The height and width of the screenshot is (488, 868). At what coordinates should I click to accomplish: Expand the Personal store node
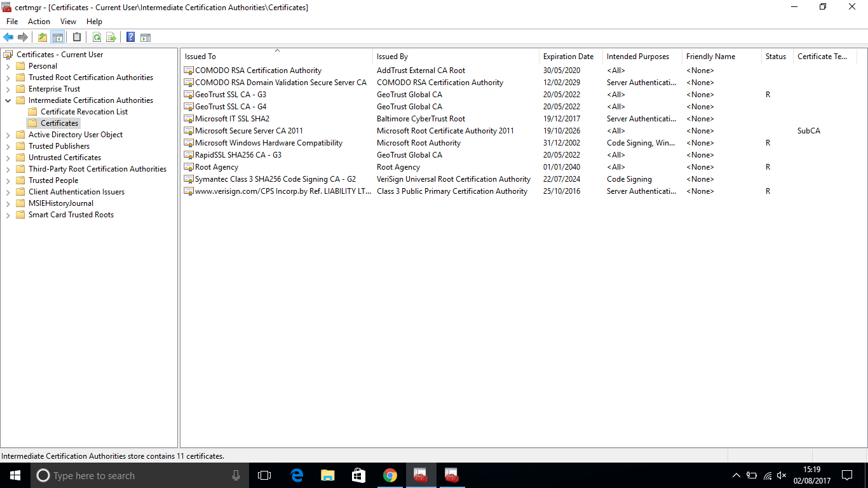tap(8, 66)
